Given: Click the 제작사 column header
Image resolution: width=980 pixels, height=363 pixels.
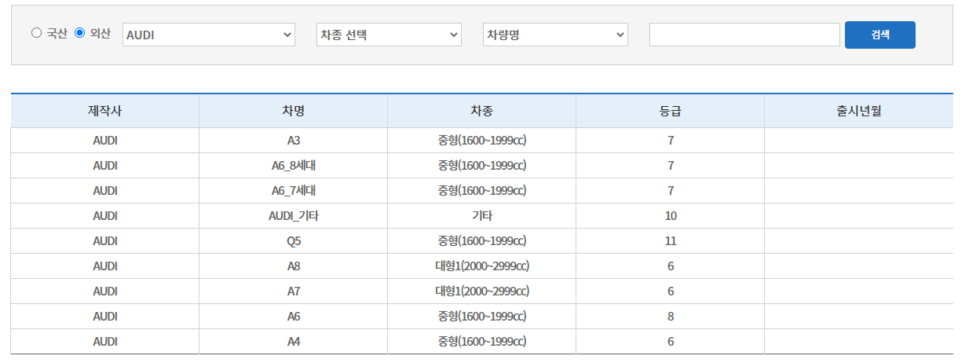Looking at the screenshot, I should pos(105,111).
